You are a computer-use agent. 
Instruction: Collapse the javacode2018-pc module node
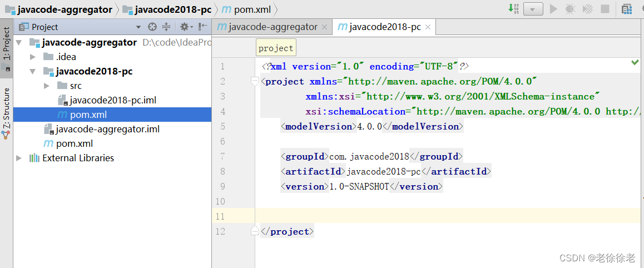point(33,71)
